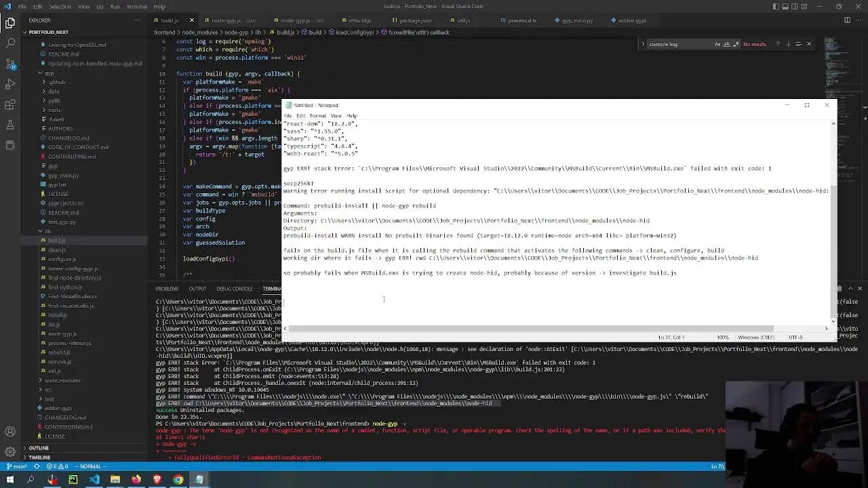Open the Accounts icon in activity bar
Image resolution: width=868 pixels, height=488 pixels.
point(10,432)
